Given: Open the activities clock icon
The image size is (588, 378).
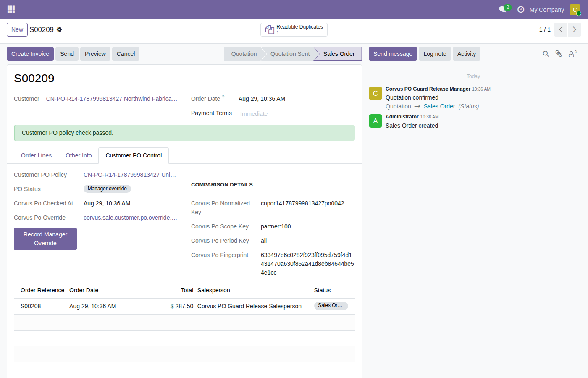Looking at the screenshot, I should [x=521, y=9].
